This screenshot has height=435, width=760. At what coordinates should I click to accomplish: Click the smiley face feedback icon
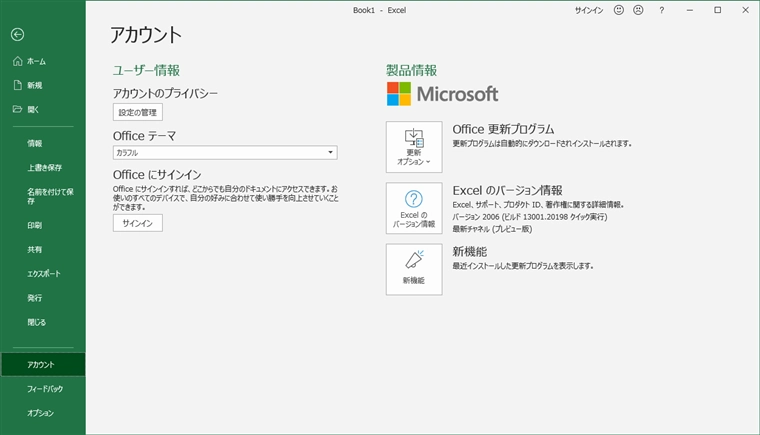(618, 10)
